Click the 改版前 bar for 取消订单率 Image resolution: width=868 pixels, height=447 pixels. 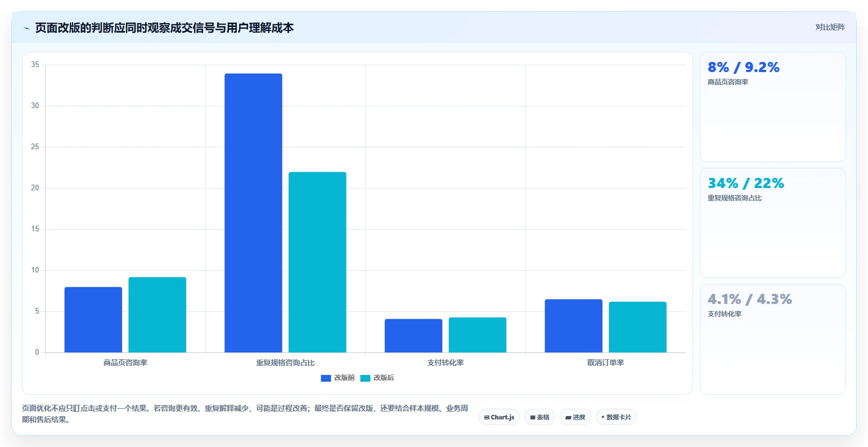tap(573, 326)
